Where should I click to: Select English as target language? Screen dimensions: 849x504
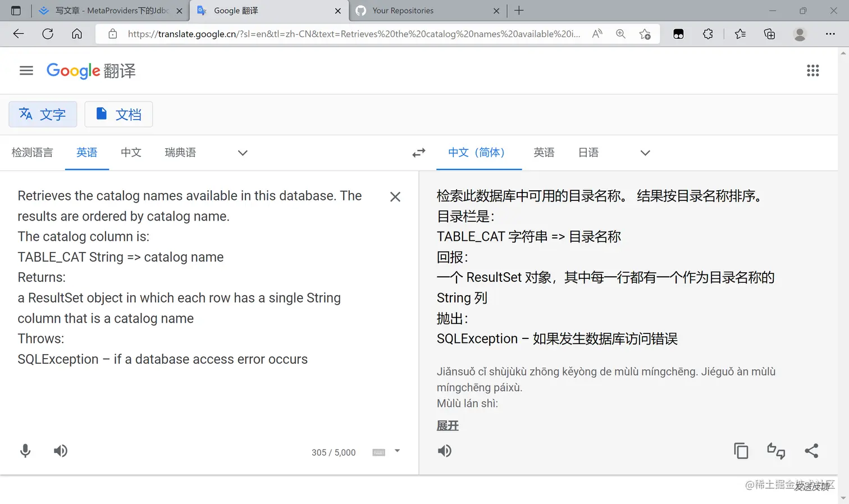pos(544,153)
